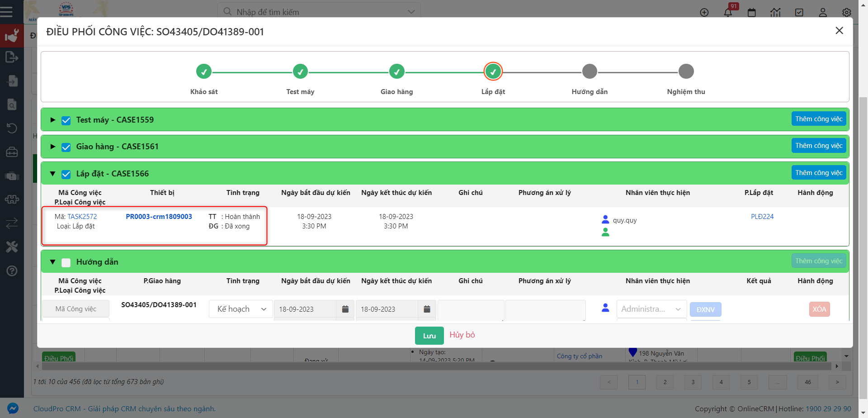Open the Kế hoạch status dropdown

click(x=241, y=309)
